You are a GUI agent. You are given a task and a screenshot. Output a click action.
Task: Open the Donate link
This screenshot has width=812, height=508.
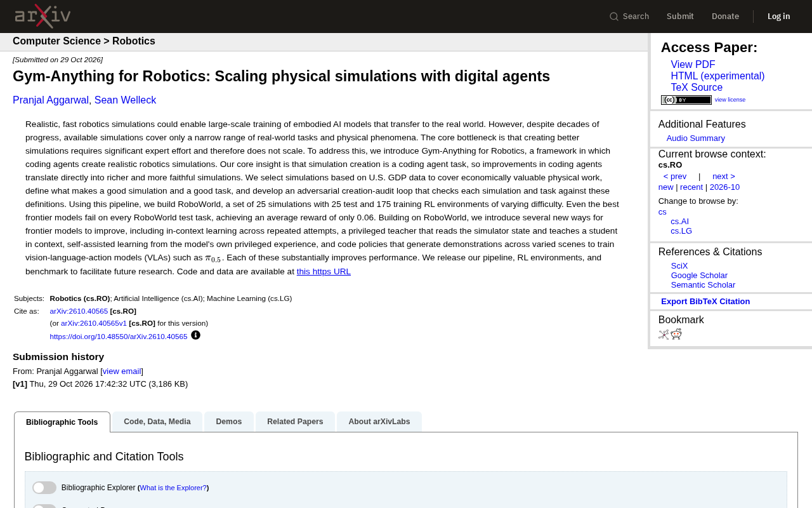pos(725,17)
